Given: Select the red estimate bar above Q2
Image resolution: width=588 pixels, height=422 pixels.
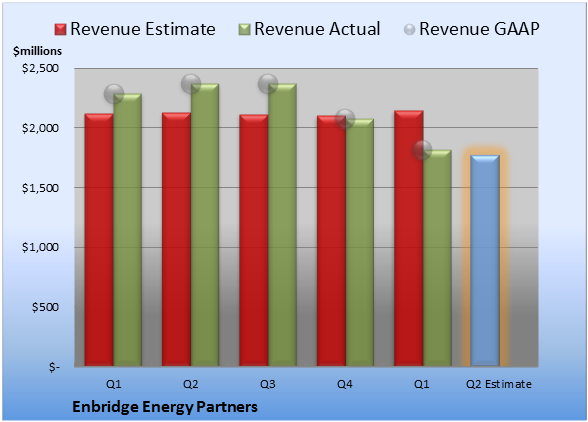Looking at the screenshot, I should click(176, 239).
